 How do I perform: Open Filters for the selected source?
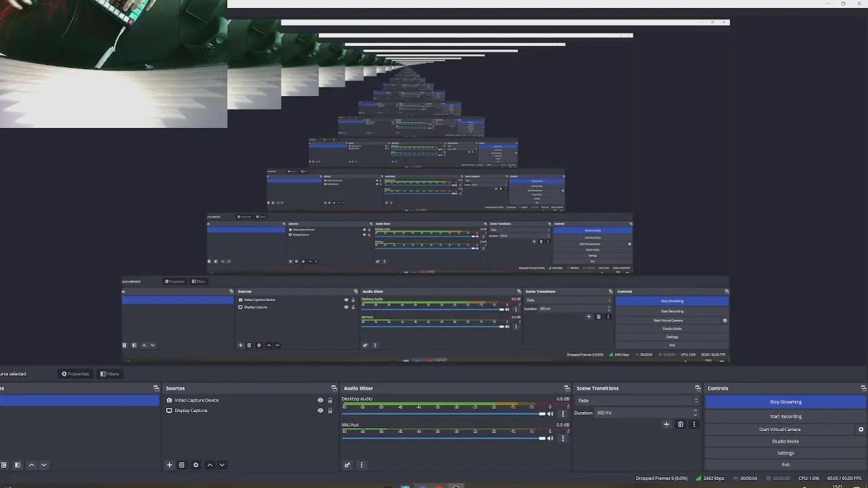[109, 373]
